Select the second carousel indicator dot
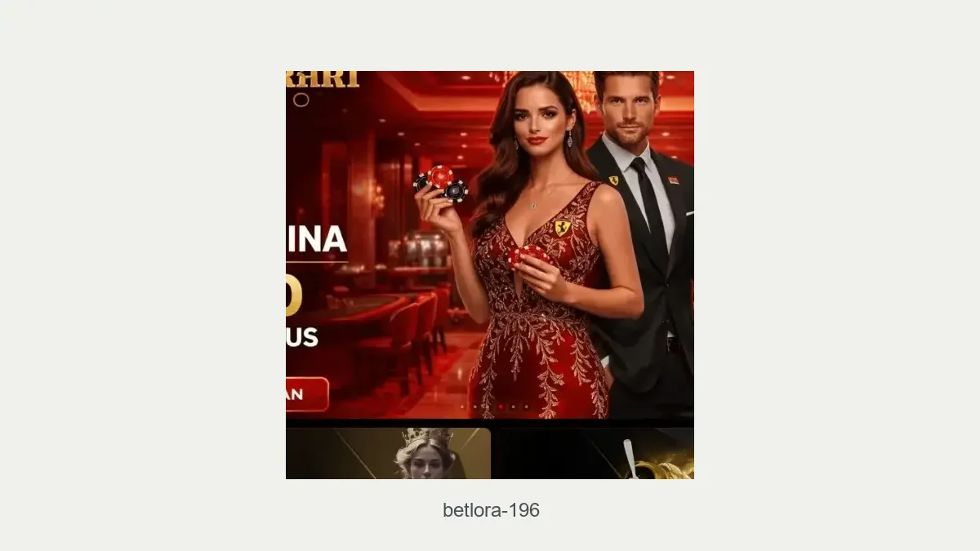Viewport: 980px width, 551px height. click(475, 407)
